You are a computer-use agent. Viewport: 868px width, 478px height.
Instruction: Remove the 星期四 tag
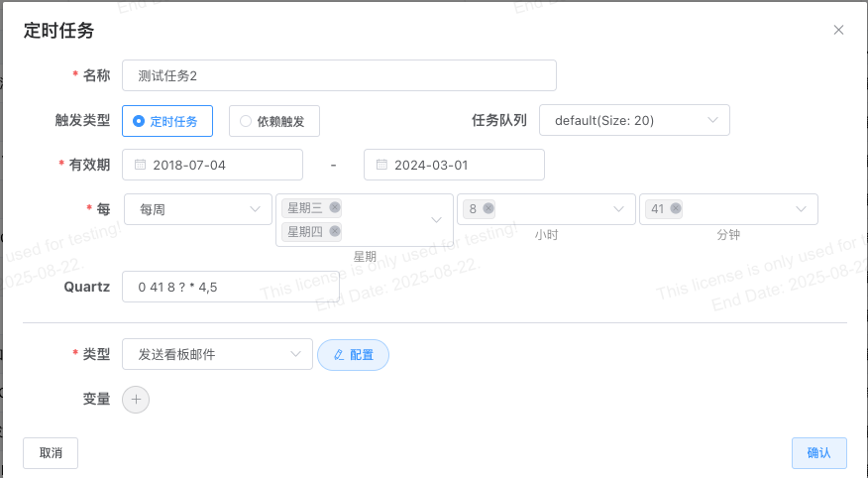[x=334, y=231]
